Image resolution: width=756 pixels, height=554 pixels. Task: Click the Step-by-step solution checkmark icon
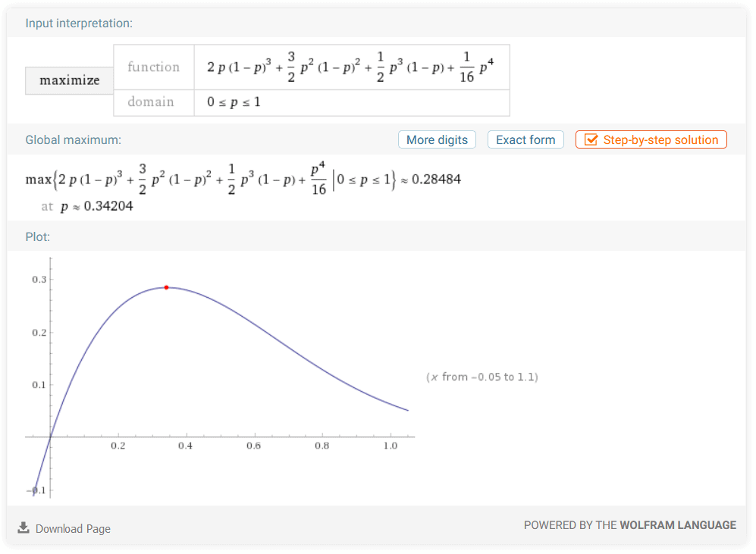click(591, 140)
